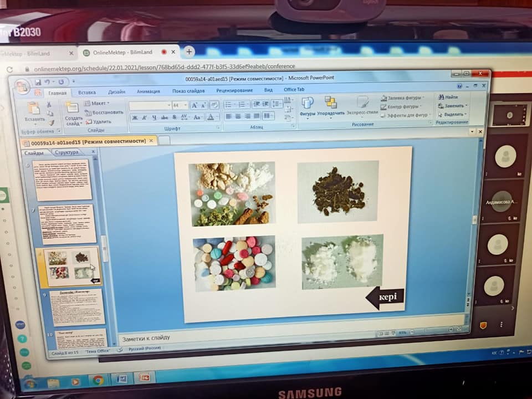Open the font size dropdown showing 44

click(180, 105)
